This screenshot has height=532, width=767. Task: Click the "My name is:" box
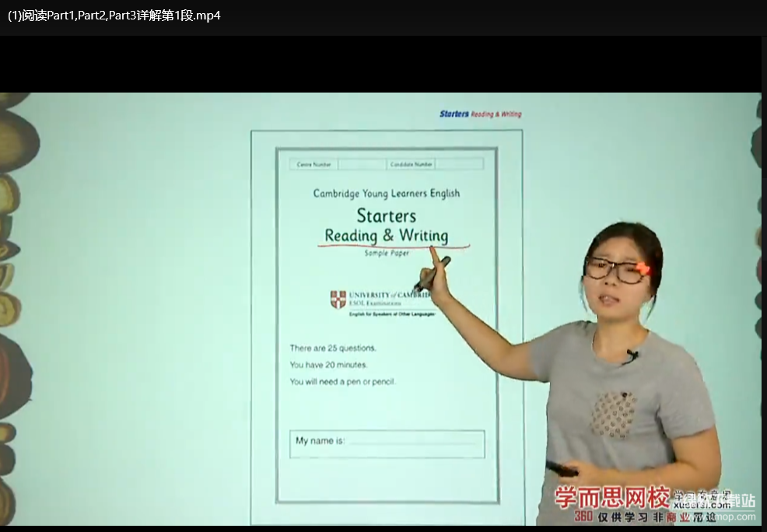tap(387, 444)
